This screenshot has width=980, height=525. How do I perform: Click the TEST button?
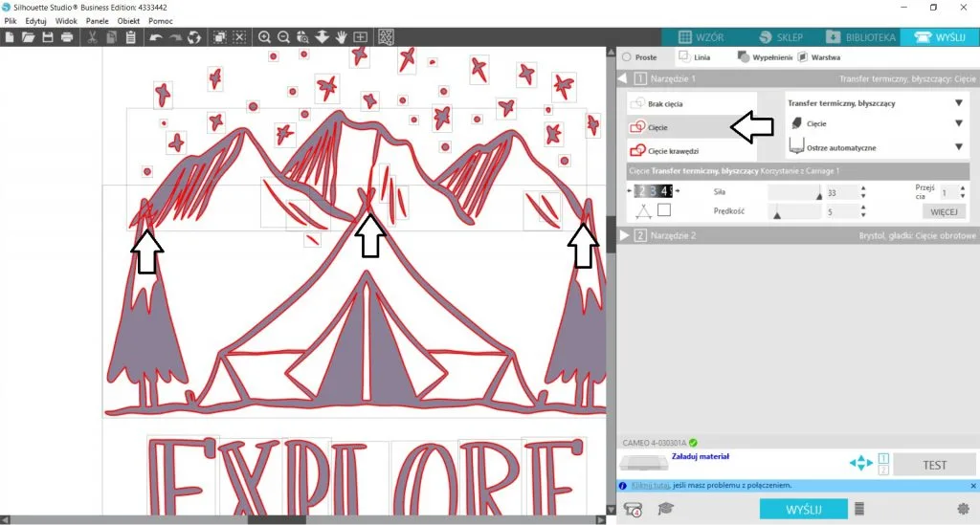pos(934,465)
